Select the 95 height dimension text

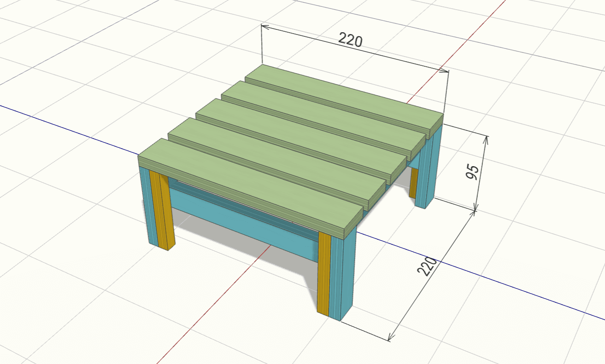click(473, 172)
